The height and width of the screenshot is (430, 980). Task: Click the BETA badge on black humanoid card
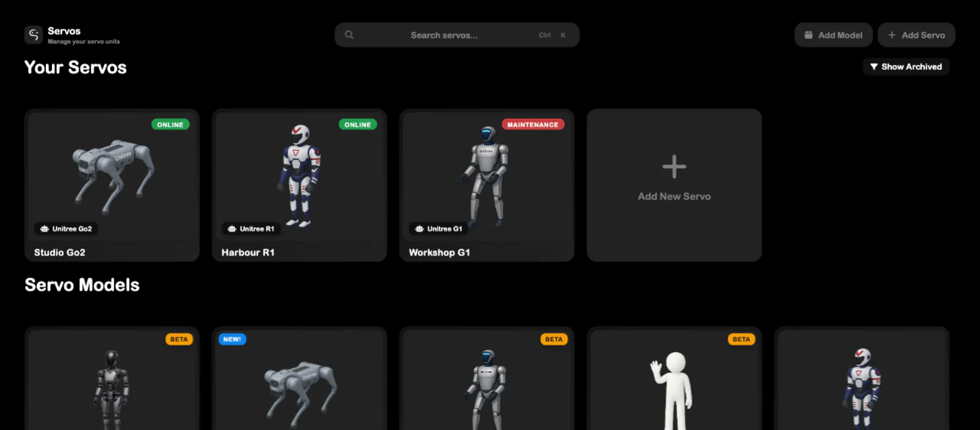click(x=179, y=339)
